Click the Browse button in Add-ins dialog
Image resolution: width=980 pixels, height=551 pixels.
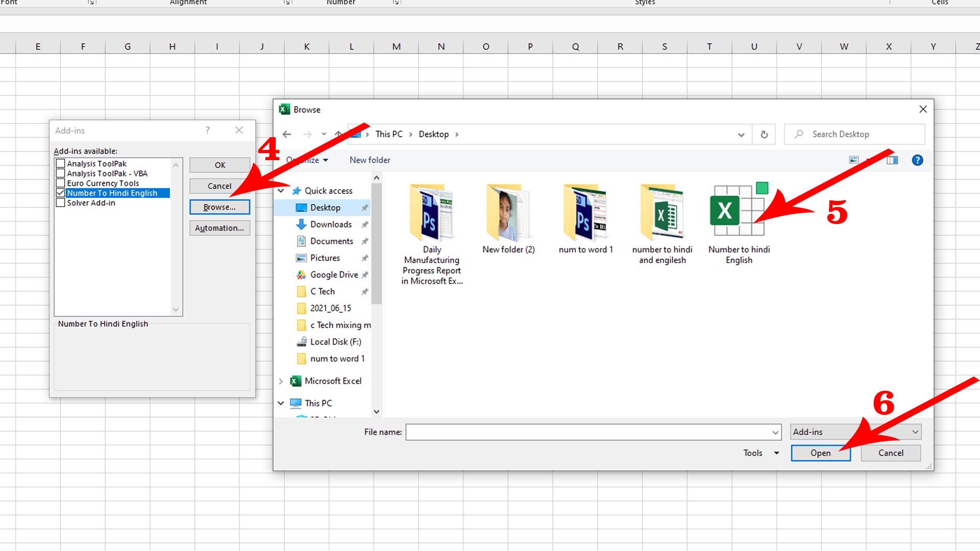(219, 207)
